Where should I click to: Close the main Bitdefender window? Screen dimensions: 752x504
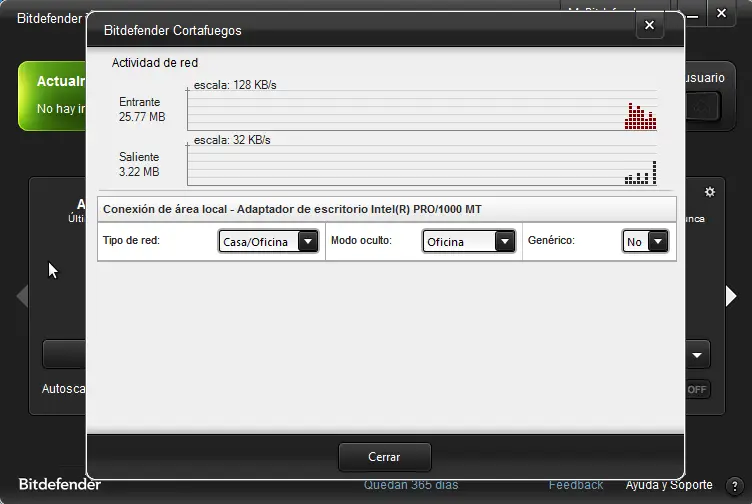[721, 13]
